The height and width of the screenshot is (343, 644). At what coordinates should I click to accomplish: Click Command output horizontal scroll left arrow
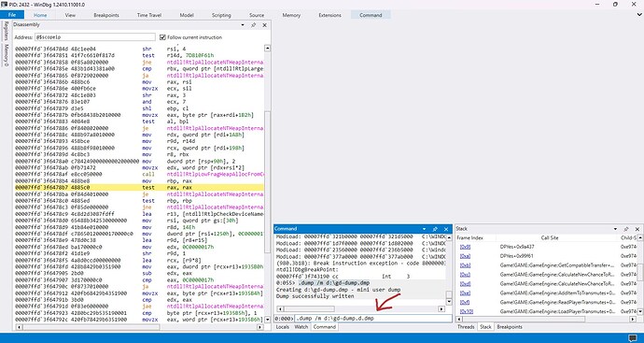(x=279, y=308)
